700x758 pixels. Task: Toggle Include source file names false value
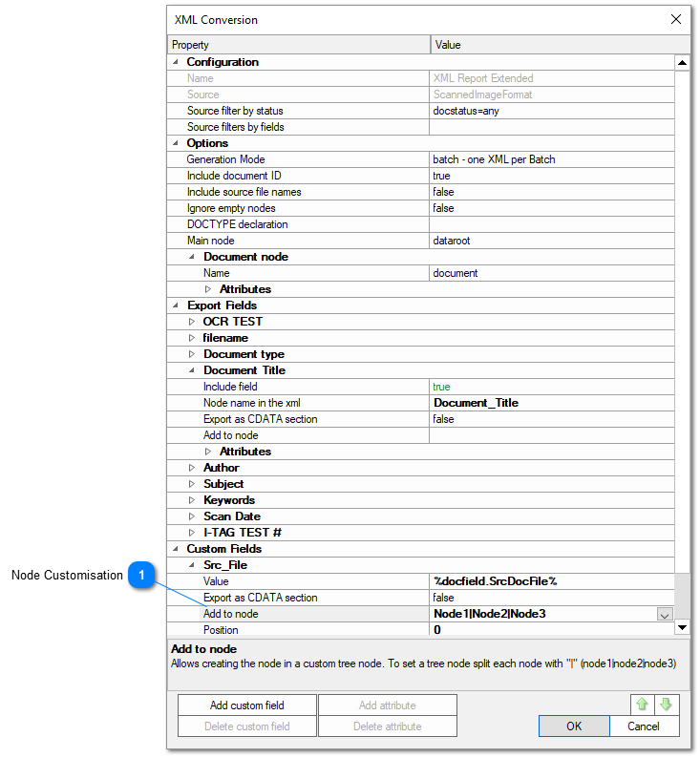(552, 192)
